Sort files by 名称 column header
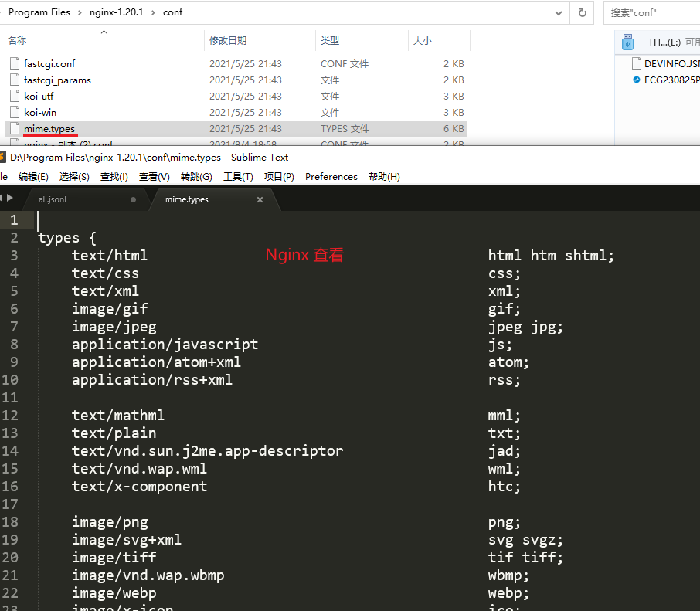 [17, 40]
